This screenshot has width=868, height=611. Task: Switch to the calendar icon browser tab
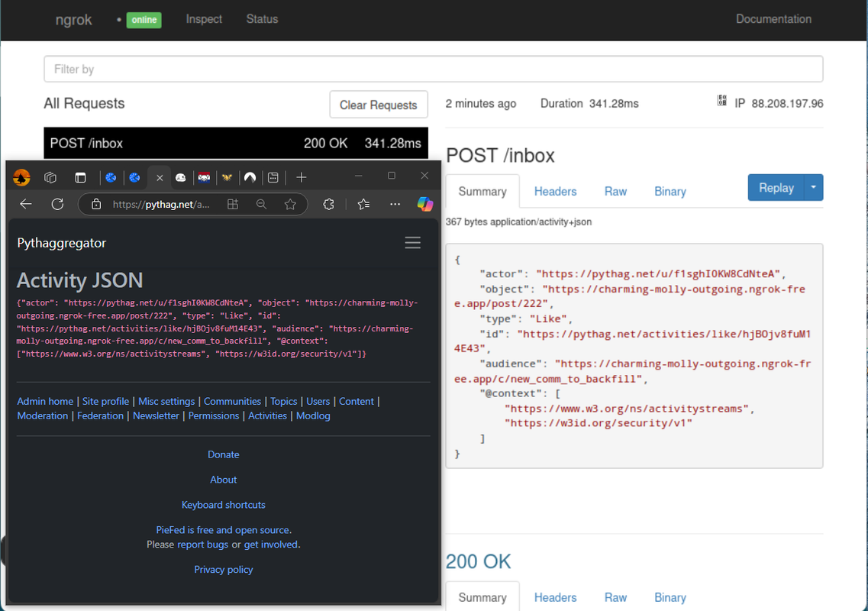click(273, 177)
